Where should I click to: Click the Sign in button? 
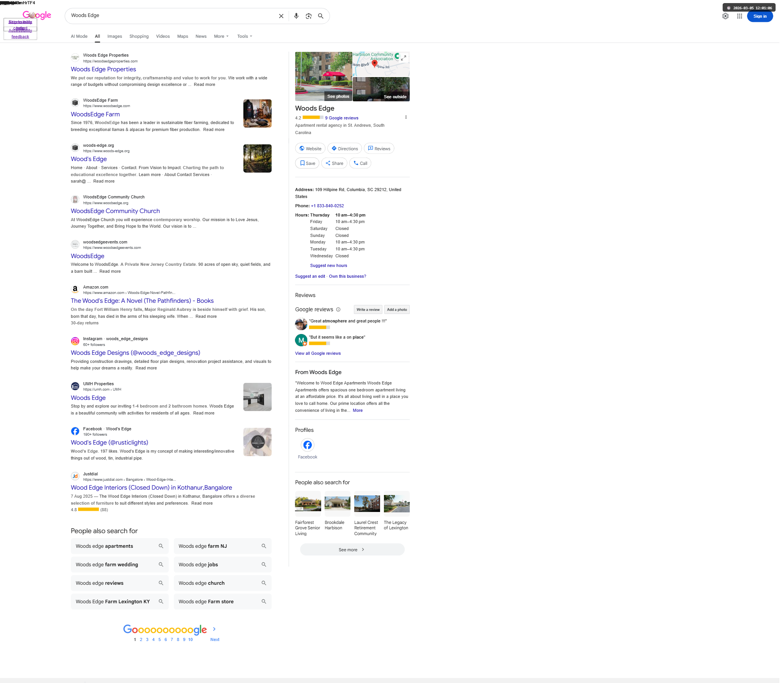click(760, 16)
